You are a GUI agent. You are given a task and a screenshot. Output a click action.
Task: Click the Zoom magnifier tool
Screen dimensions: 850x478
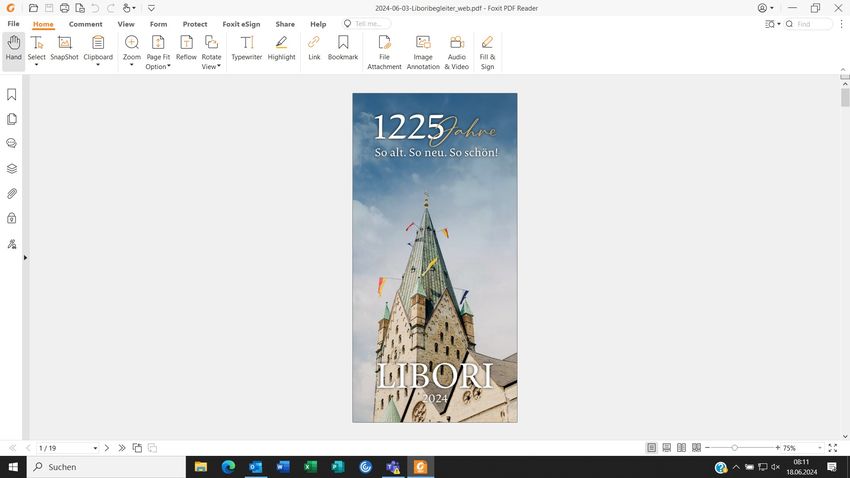click(x=132, y=43)
